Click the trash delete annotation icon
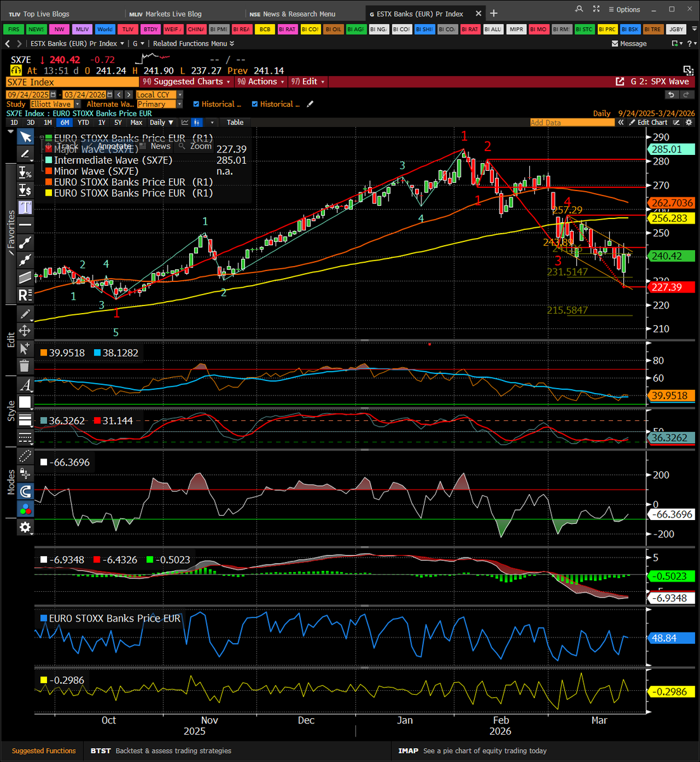 tap(25, 366)
